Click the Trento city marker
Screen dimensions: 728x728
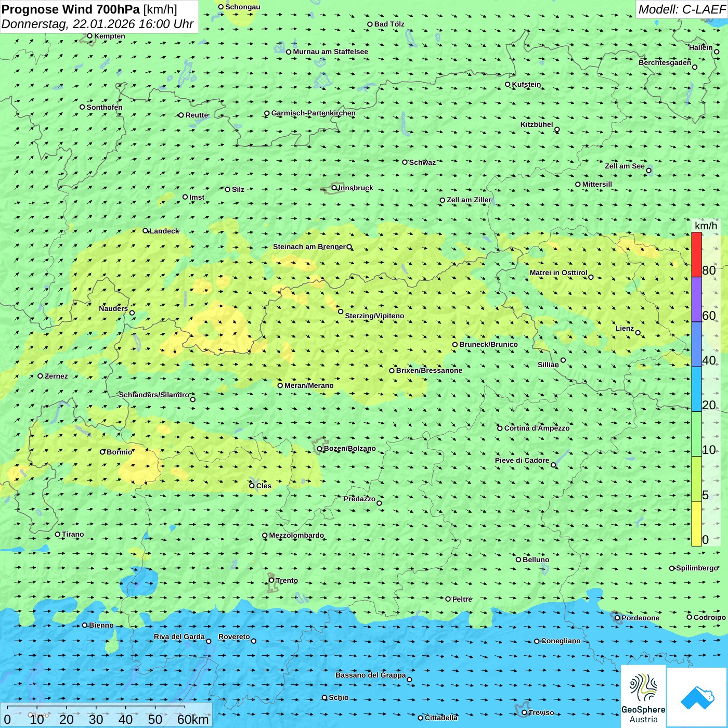coord(271,580)
